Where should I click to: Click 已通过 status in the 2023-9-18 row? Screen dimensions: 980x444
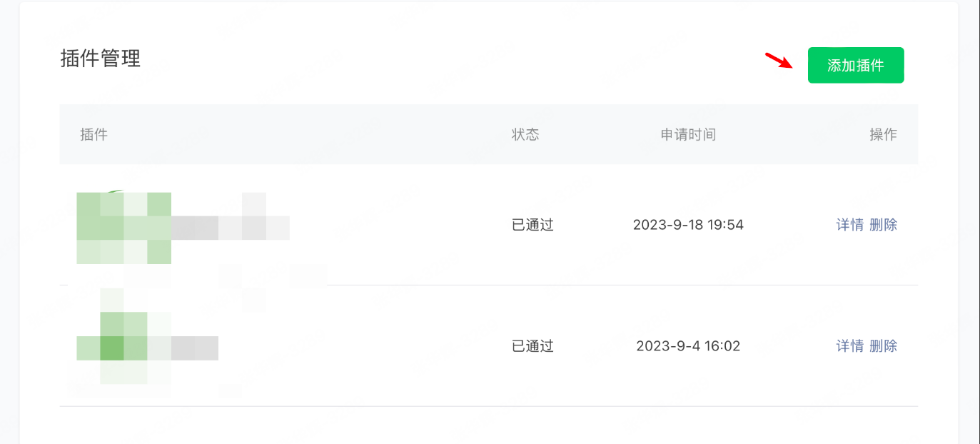tap(533, 225)
